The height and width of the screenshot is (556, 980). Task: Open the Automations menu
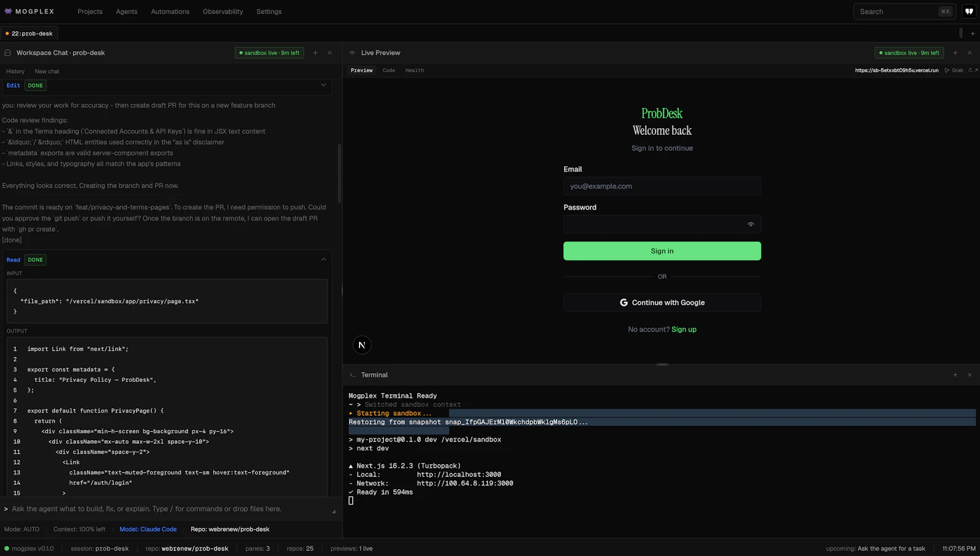(170, 12)
